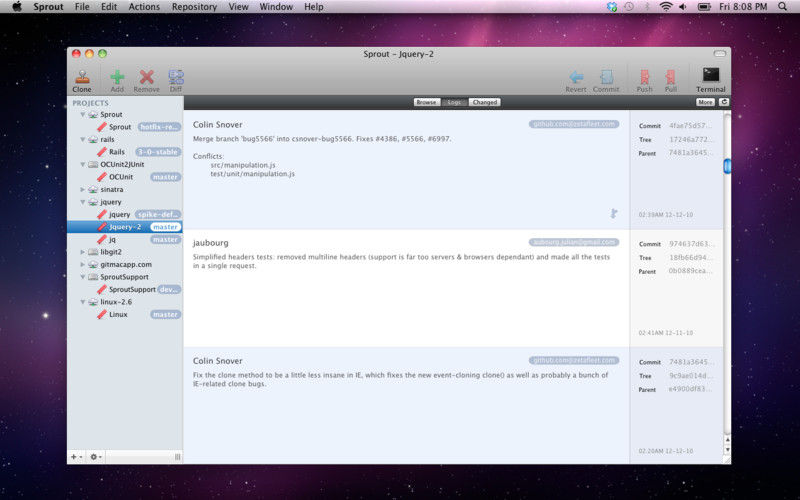The image size is (800, 500).
Task: Collapse the OCUnit2JUnit group
Action: 83,164
